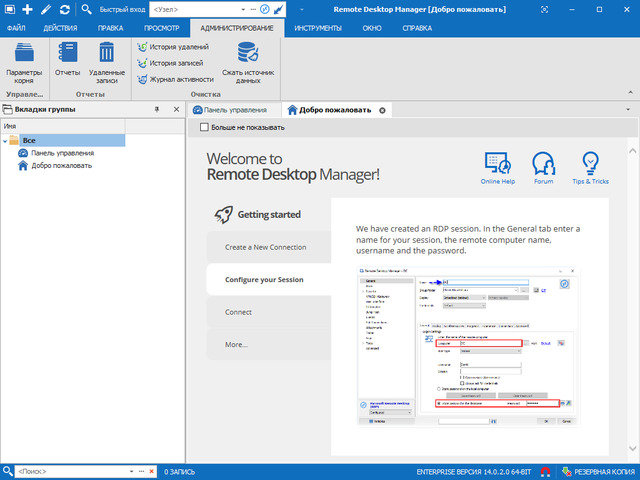The width and height of the screenshot is (640, 480).
Task: Select the Connect step
Action: 269,312
